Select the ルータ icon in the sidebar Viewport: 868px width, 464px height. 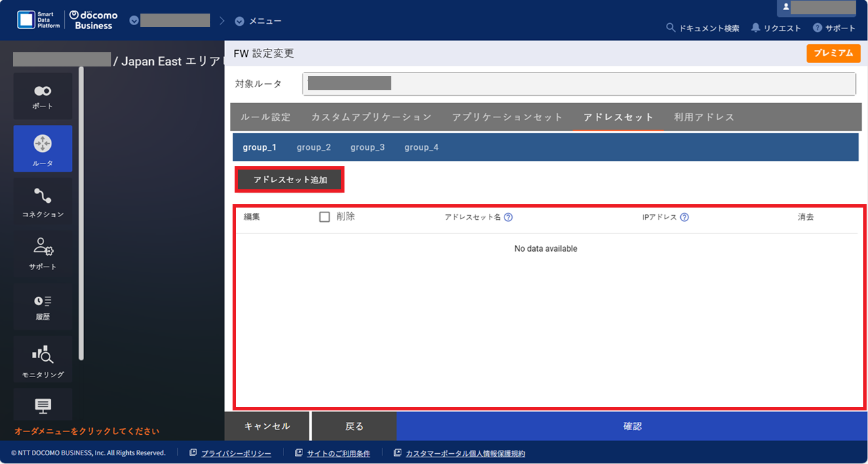click(x=43, y=149)
